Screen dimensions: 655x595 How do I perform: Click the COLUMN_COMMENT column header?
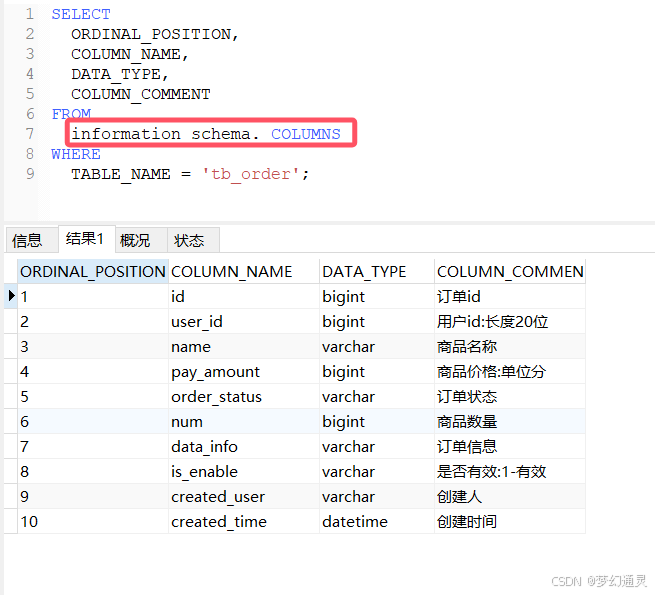[510, 272]
